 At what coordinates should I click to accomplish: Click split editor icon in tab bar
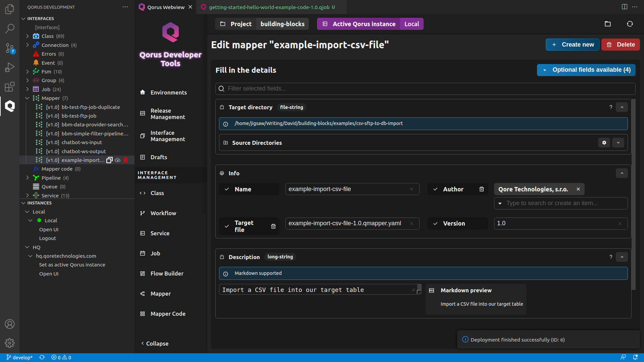pyautogui.click(x=624, y=7)
